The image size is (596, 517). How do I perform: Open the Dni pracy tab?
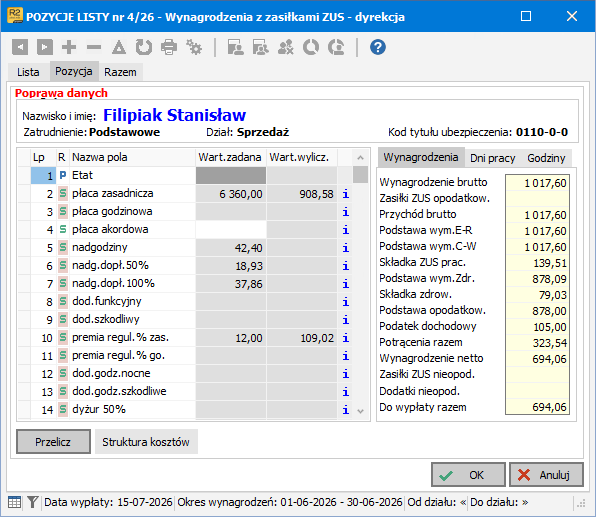(x=493, y=158)
